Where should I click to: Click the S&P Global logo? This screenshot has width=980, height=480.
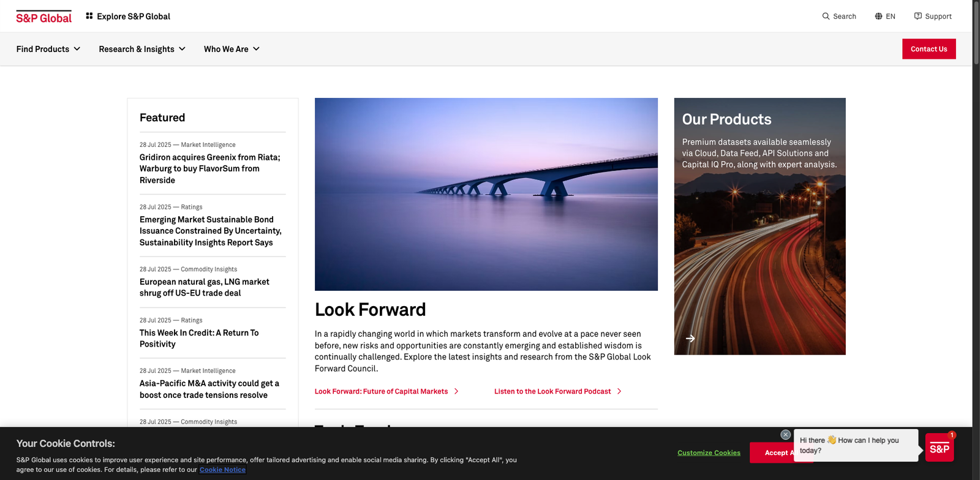pos(43,17)
